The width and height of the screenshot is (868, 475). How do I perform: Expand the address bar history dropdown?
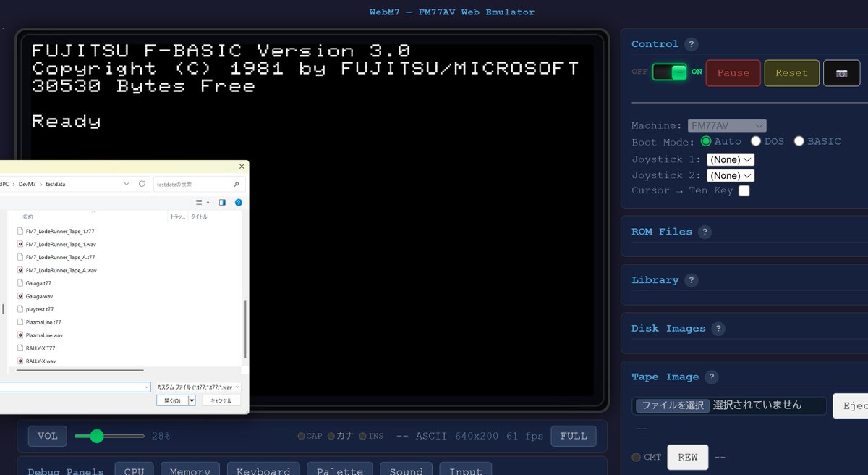(x=127, y=184)
